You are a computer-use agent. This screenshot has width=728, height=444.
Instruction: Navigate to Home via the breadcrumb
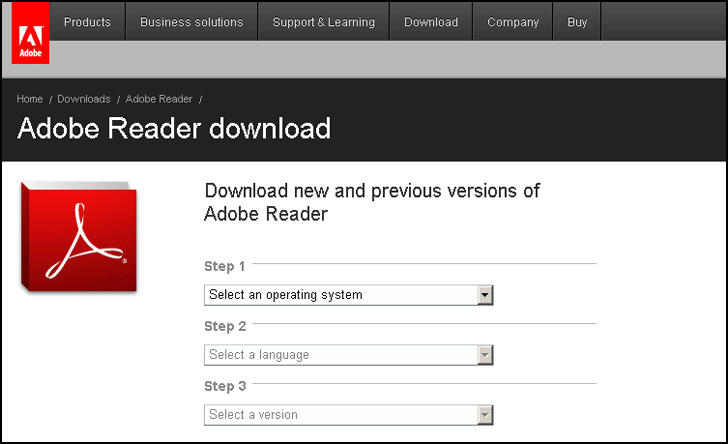pyautogui.click(x=30, y=99)
